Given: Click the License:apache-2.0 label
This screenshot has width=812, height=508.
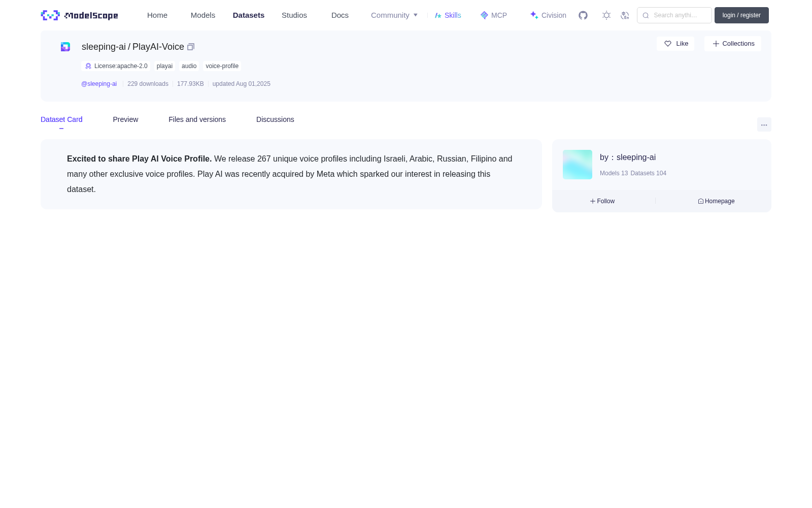Looking at the screenshot, I should point(121,66).
